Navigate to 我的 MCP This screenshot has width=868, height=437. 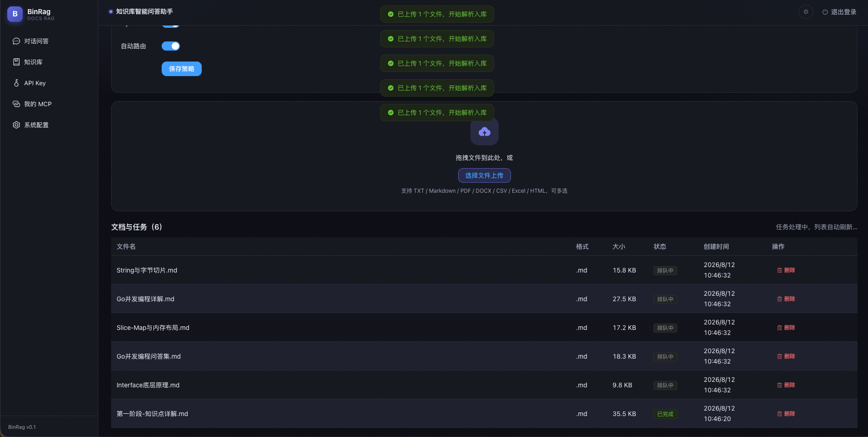click(x=38, y=104)
